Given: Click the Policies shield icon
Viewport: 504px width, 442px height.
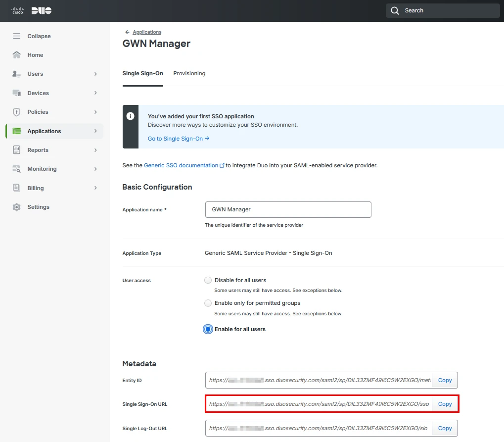Looking at the screenshot, I should coord(16,112).
